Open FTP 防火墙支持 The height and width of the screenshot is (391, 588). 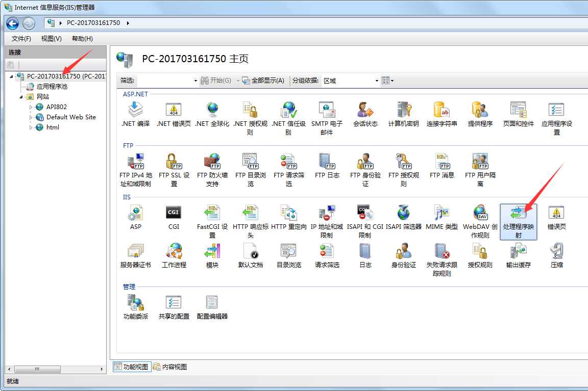tap(212, 170)
